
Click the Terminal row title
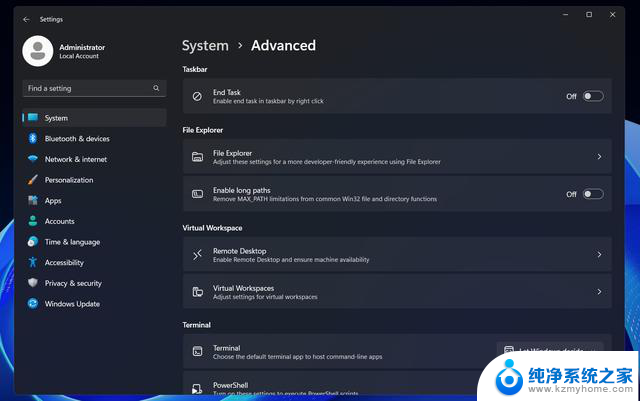pyautogui.click(x=227, y=348)
